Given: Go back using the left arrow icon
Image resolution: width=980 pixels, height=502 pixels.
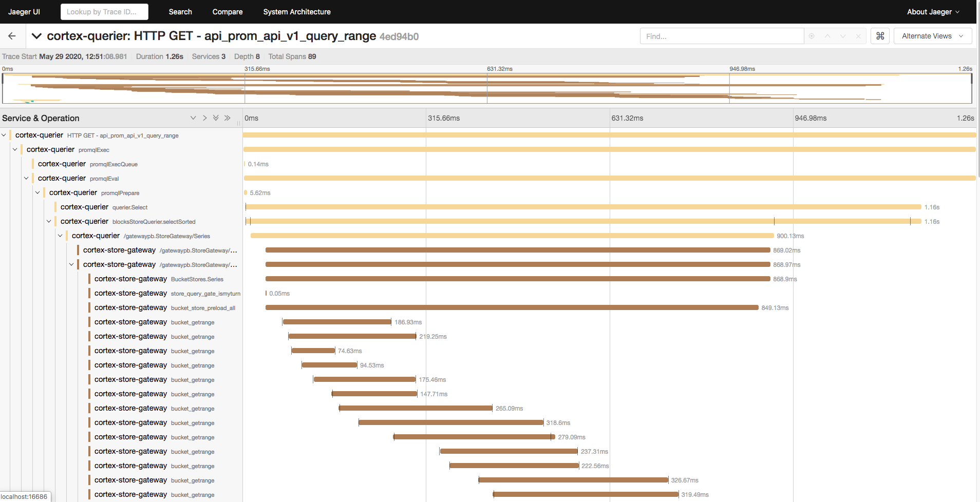Looking at the screenshot, I should [12, 36].
